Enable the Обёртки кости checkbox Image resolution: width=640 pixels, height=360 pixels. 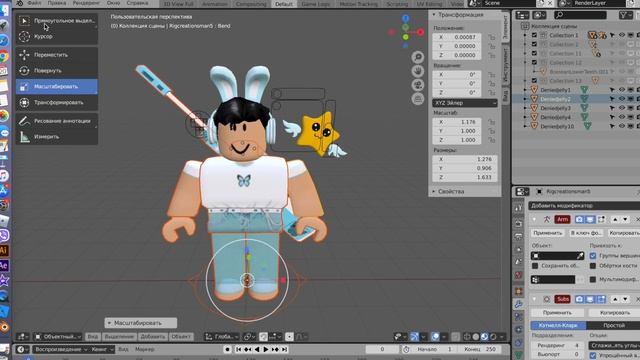[593, 266]
